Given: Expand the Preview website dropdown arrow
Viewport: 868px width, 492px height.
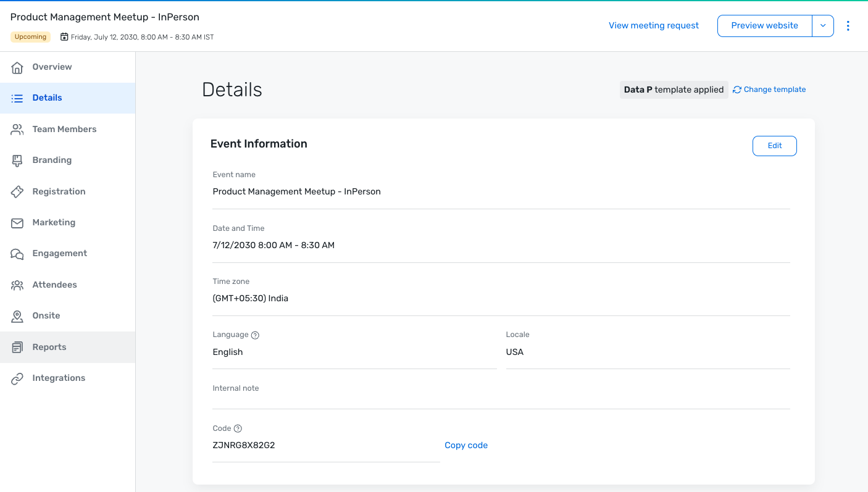Looking at the screenshot, I should pos(823,26).
